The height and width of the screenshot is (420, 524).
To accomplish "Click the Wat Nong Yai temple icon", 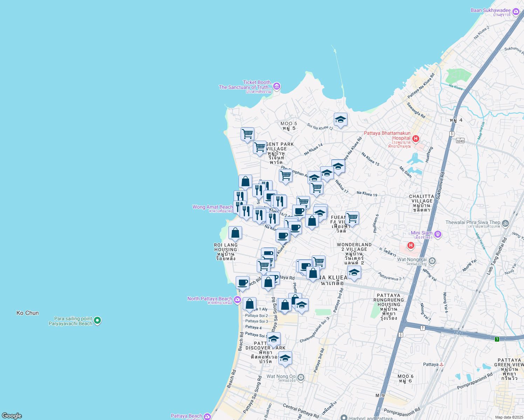I will coord(432,261).
